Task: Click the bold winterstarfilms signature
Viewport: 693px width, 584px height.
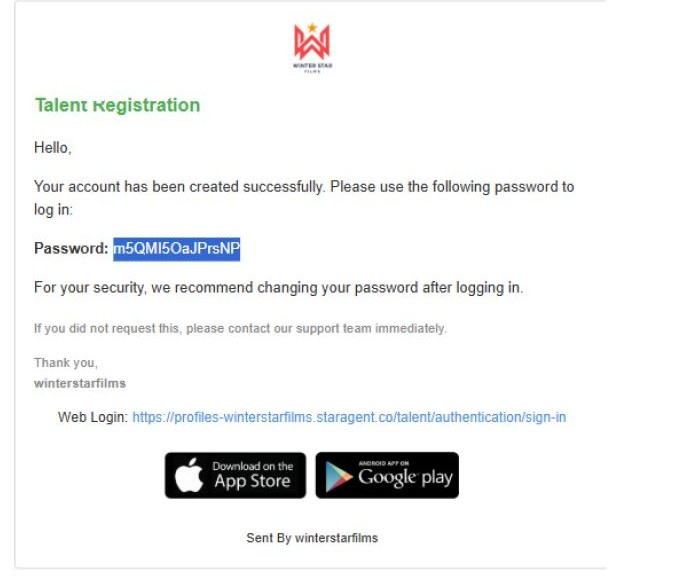Action: [80, 383]
